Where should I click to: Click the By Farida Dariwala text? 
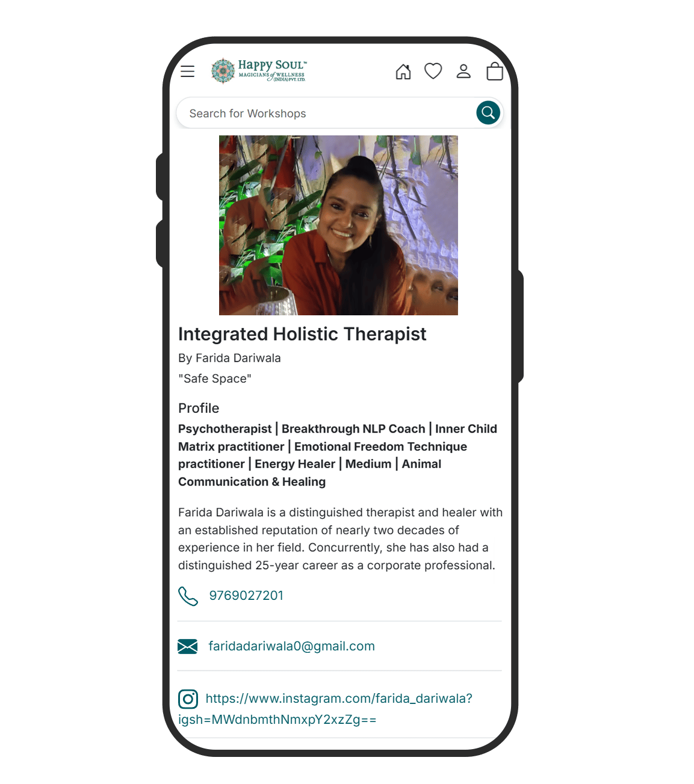229,358
